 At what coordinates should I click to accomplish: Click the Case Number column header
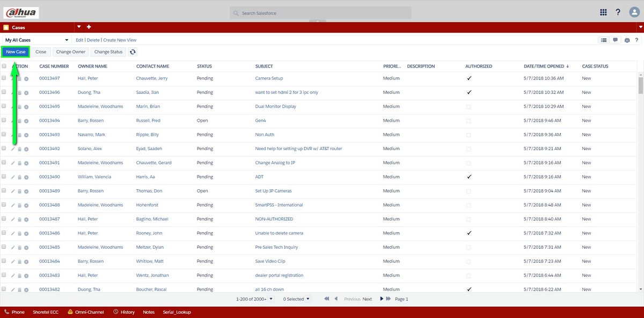(54, 66)
